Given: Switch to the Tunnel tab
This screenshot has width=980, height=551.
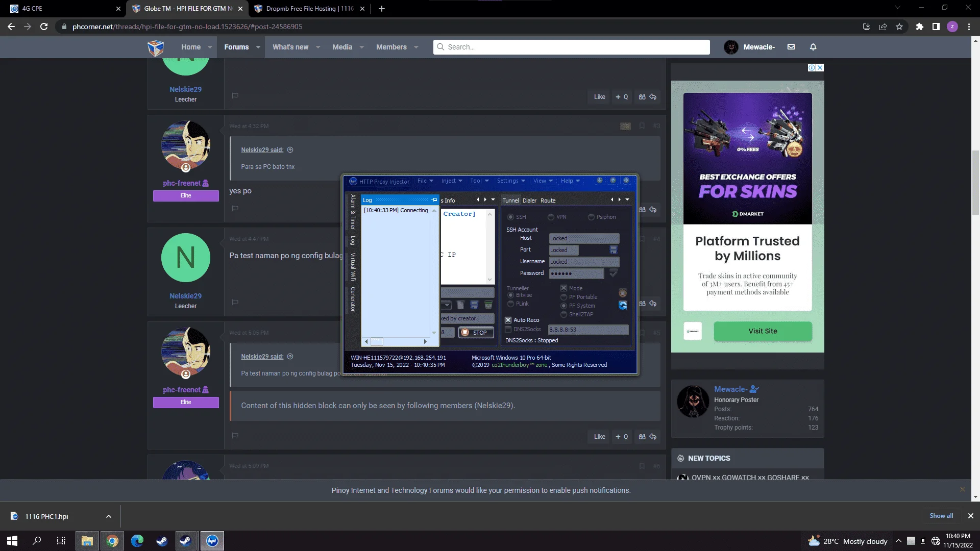Looking at the screenshot, I should [x=510, y=201].
